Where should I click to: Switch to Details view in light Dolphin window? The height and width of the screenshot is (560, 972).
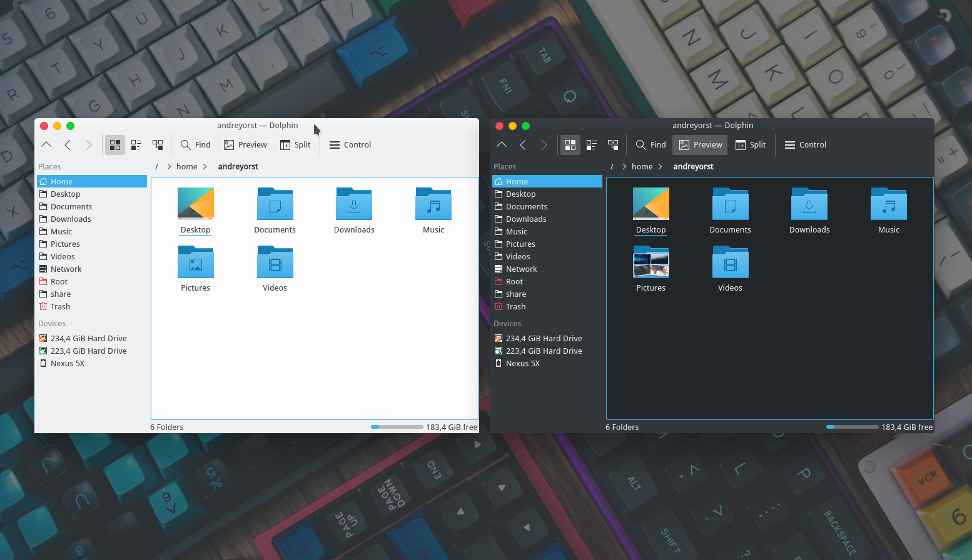tap(158, 145)
